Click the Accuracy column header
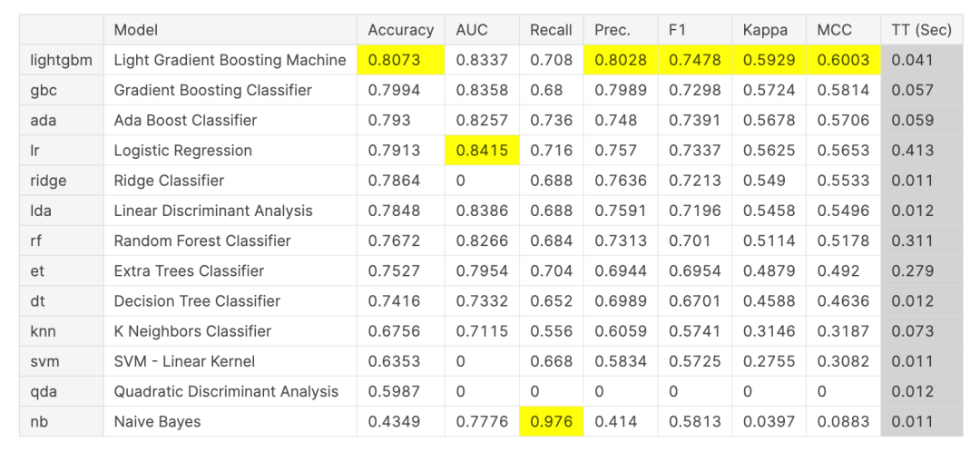 click(x=400, y=30)
